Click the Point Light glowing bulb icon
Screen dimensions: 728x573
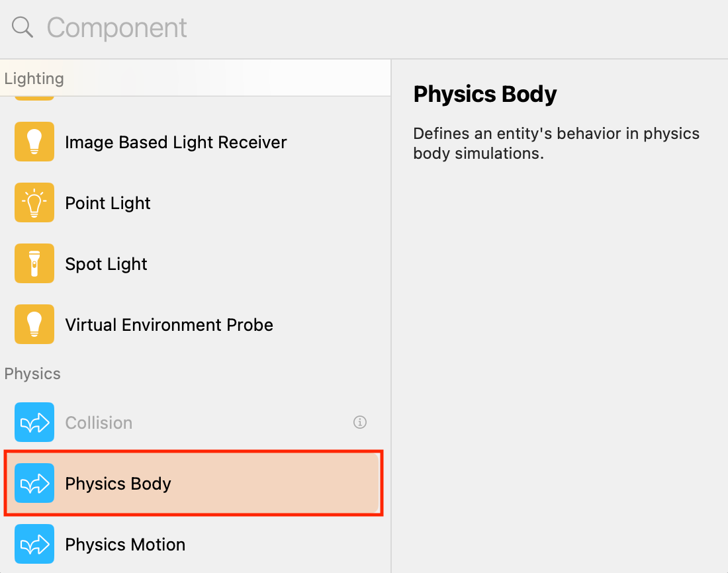click(x=34, y=203)
